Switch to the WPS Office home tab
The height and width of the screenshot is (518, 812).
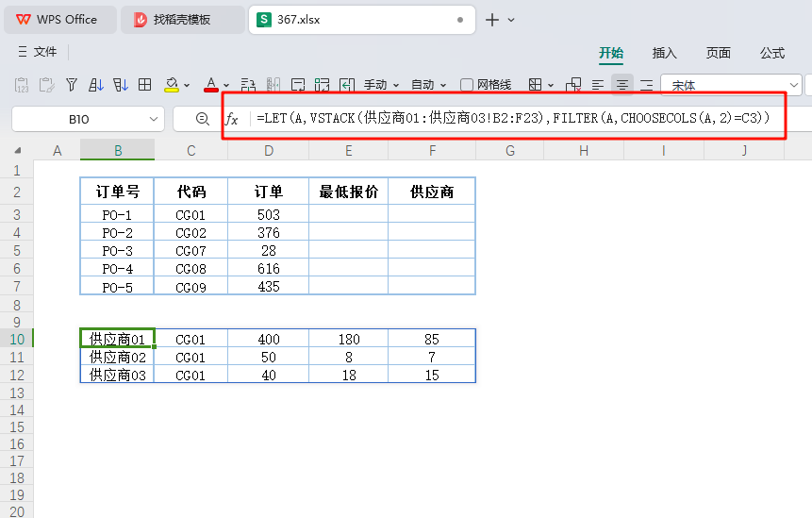(x=60, y=20)
